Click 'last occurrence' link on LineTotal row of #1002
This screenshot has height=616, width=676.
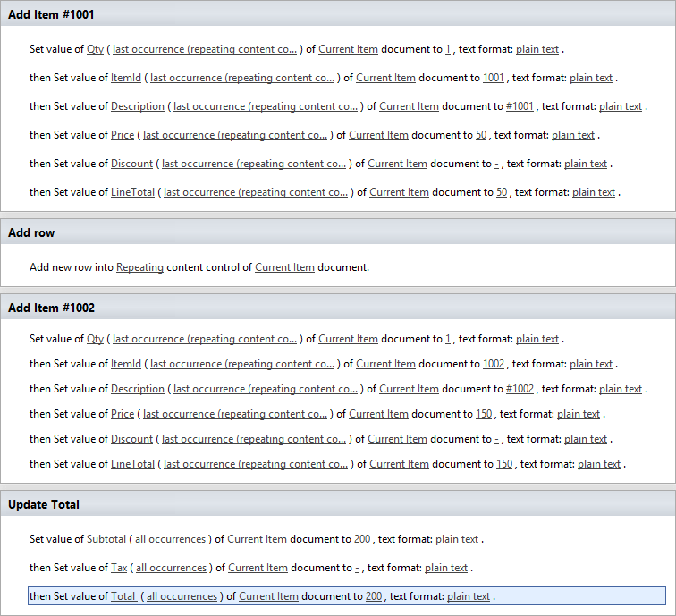pos(255,464)
